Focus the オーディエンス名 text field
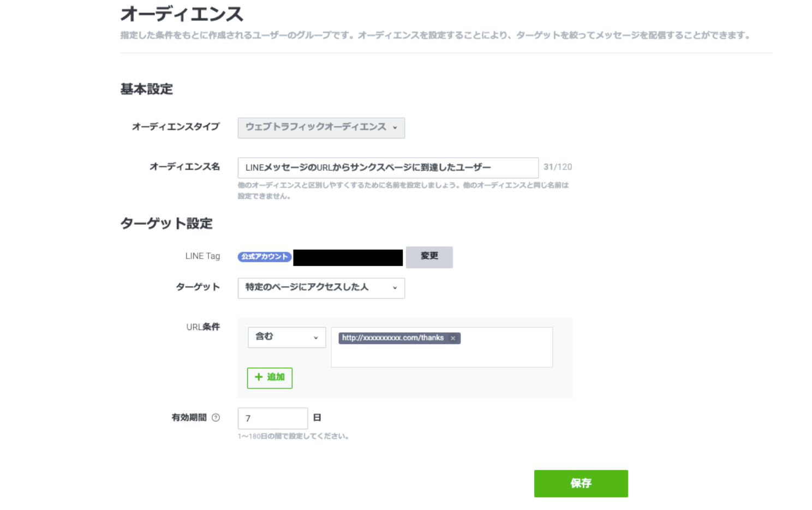 click(x=387, y=167)
